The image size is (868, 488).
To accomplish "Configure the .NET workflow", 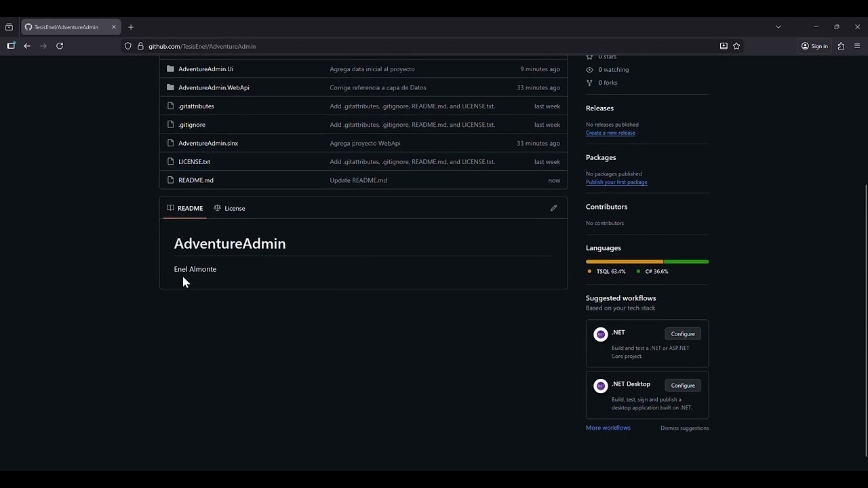I will [x=683, y=334].
